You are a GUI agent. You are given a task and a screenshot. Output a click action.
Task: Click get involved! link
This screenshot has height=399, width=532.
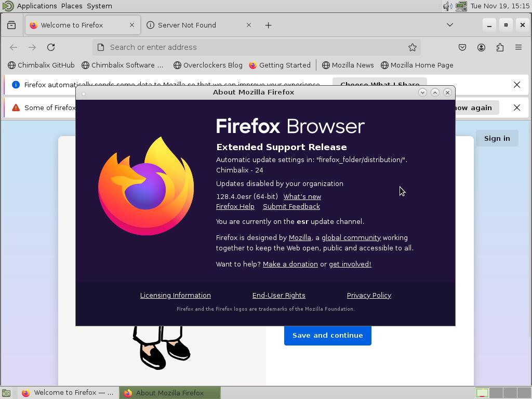[x=350, y=264]
